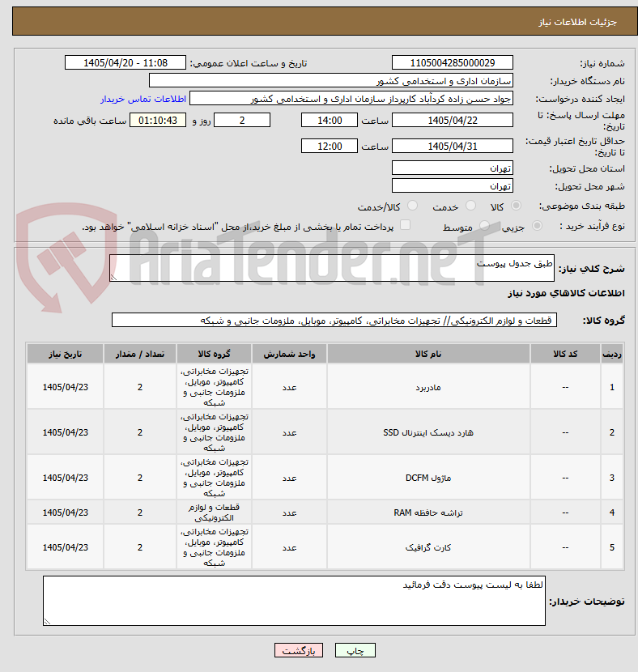
Task: Choose the متوسط purchase type option
Action: (484, 225)
